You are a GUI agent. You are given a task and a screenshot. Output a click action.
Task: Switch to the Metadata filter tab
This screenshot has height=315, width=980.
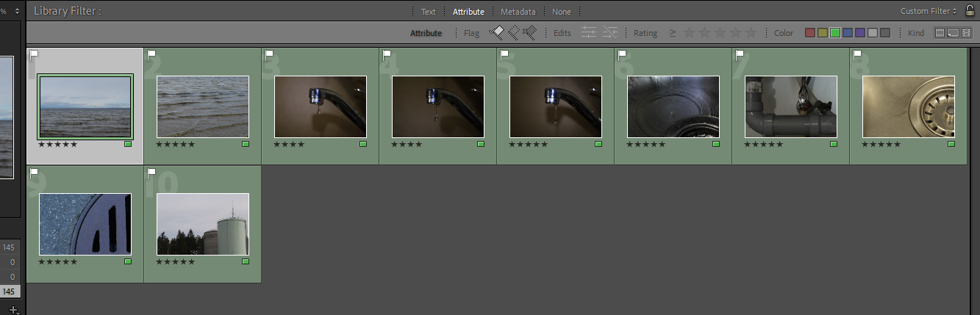[x=518, y=12]
